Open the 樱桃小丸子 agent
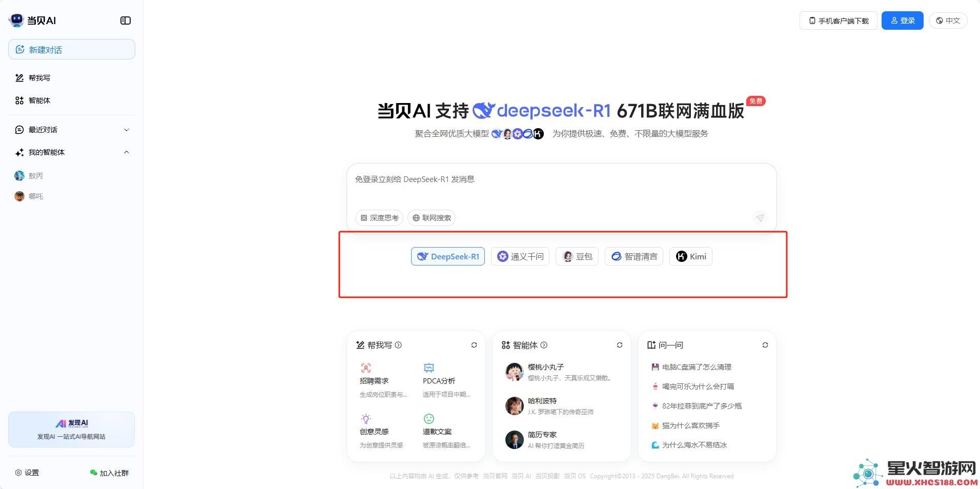Screen dimensions: 980x489 (x=561, y=372)
